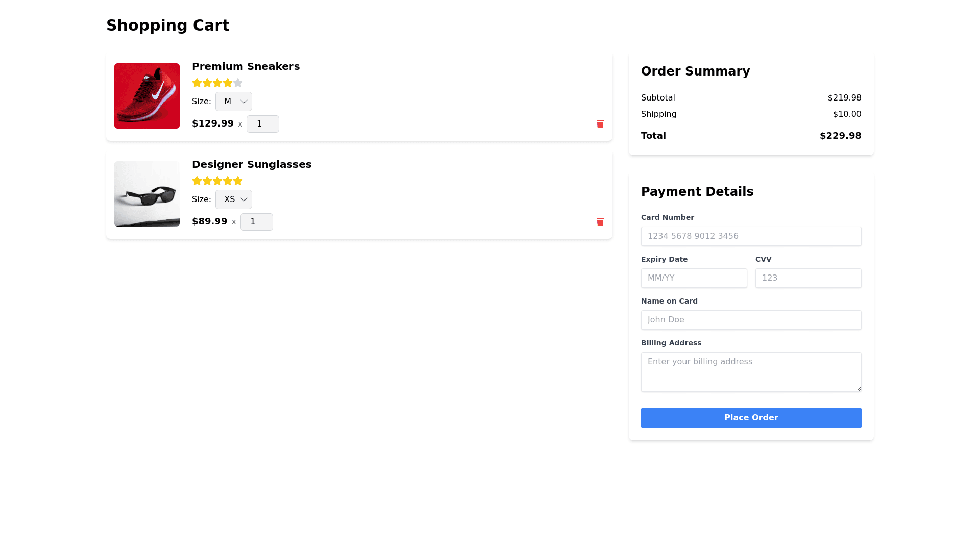Delete Premium Sneakers from cart
980x551 pixels.
[x=600, y=124]
